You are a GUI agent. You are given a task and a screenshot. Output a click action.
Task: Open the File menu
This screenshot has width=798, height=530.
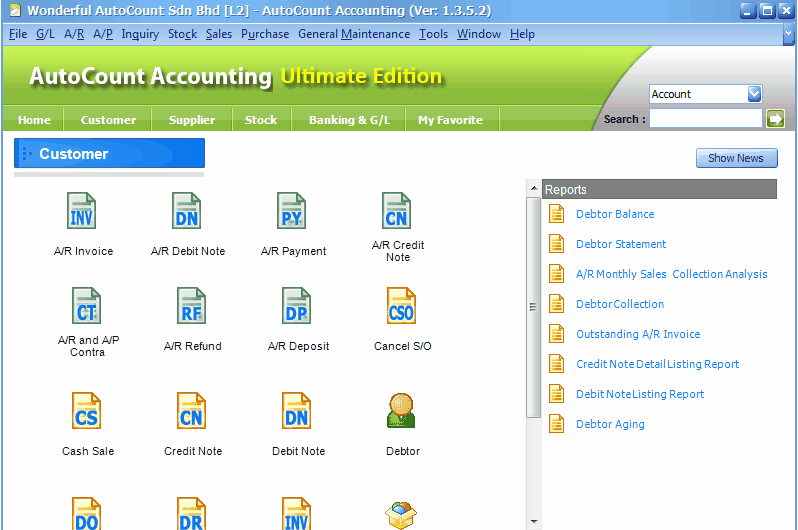[18, 34]
